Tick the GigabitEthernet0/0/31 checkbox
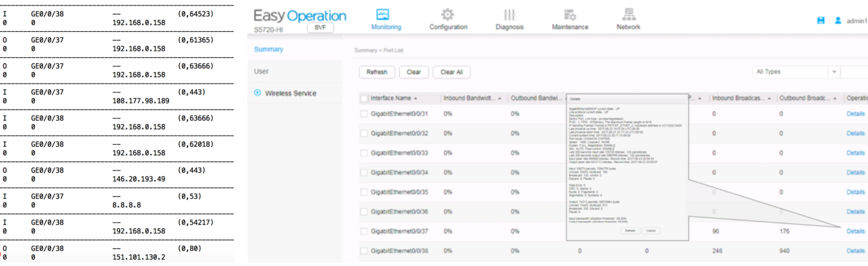Screen dimensions: 868x266 tap(364, 114)
